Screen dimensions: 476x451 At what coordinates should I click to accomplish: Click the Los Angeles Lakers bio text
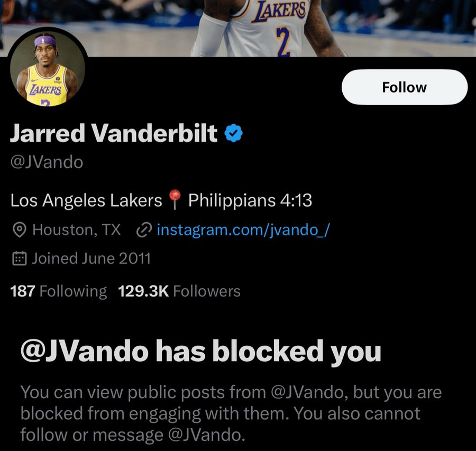(x=86, y=200)
